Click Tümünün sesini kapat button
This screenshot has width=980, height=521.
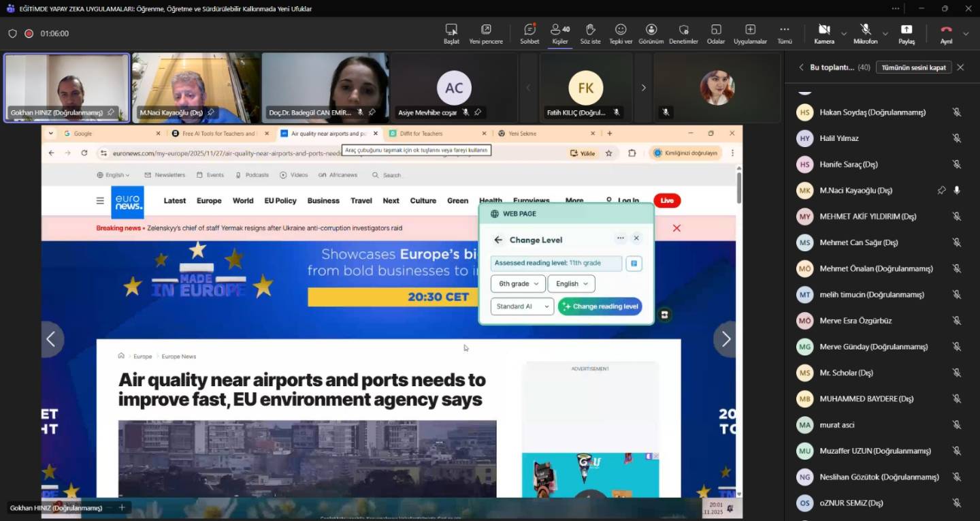click(x=913, y=67)
